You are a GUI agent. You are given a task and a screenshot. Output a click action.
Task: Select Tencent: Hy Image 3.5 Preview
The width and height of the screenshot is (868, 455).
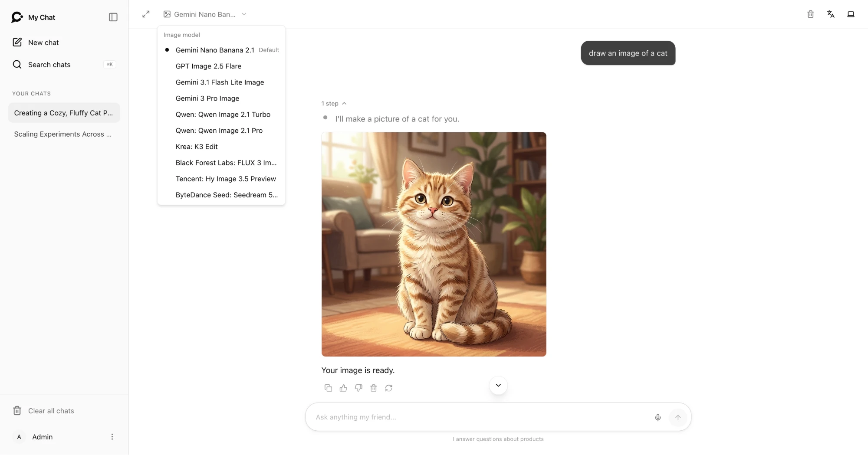221,179
